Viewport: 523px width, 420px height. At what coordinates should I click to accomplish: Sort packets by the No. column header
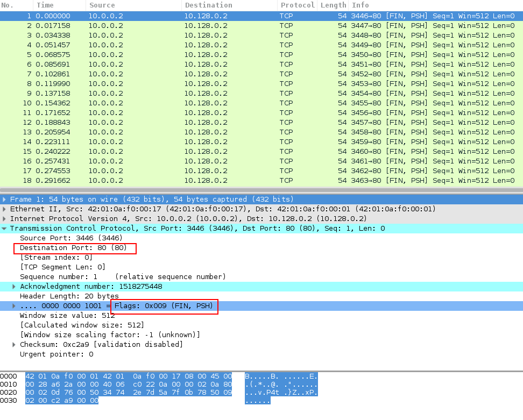pos(16,5)
